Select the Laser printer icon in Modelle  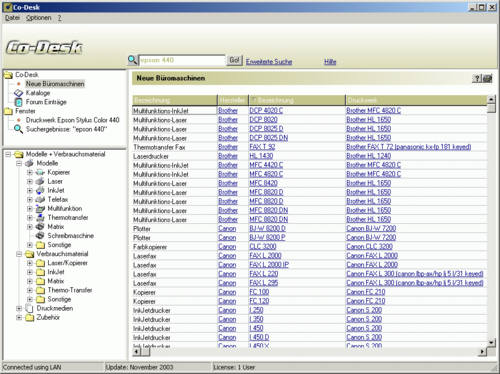[40, 181]
